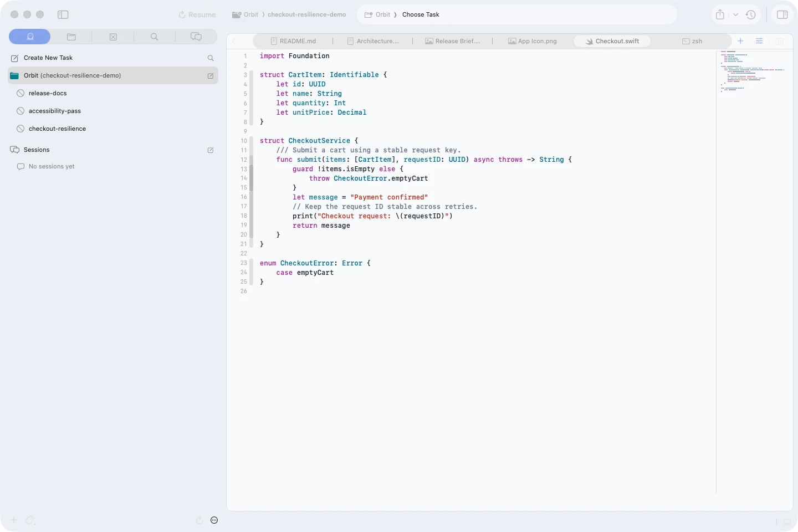Click the plus icon at the sidebar bottom

pyautogui.click(x=14, y=520)
